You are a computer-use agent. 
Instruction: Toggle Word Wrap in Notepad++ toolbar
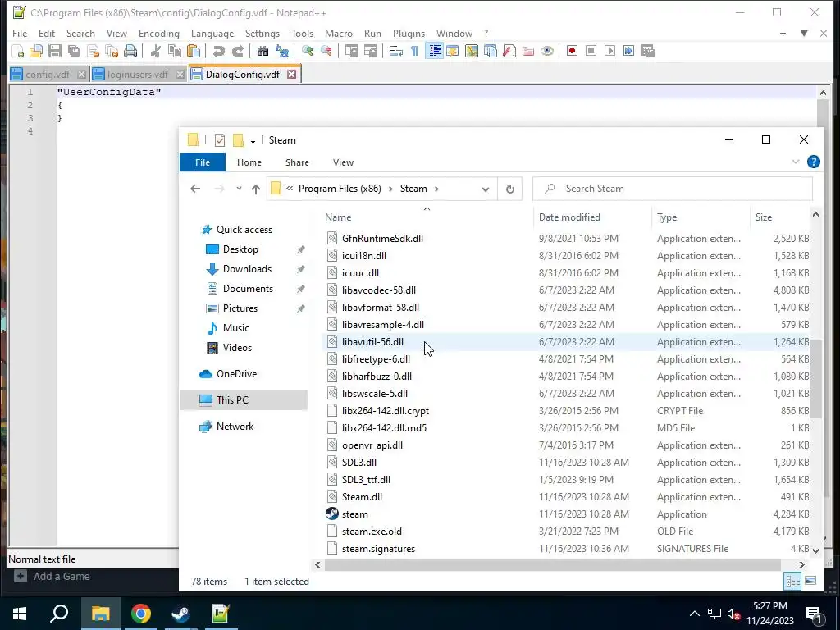(396, 51)
